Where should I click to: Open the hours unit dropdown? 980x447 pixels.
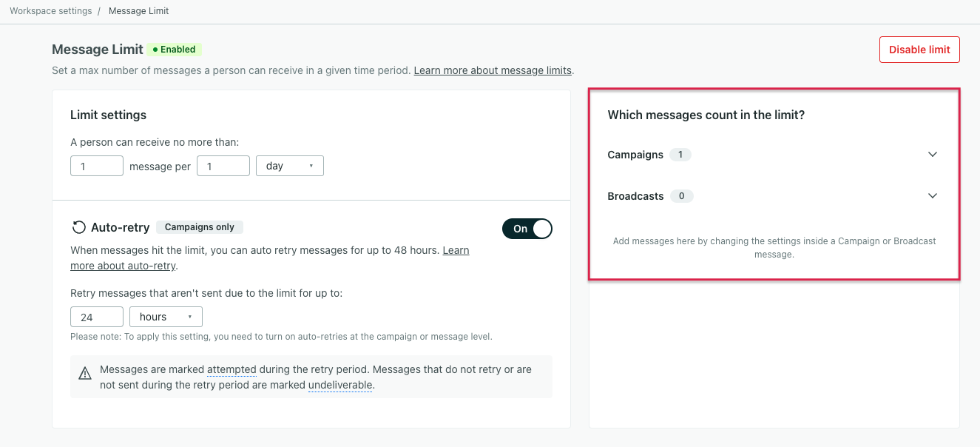pyautogui.click(x=166, y=317)
